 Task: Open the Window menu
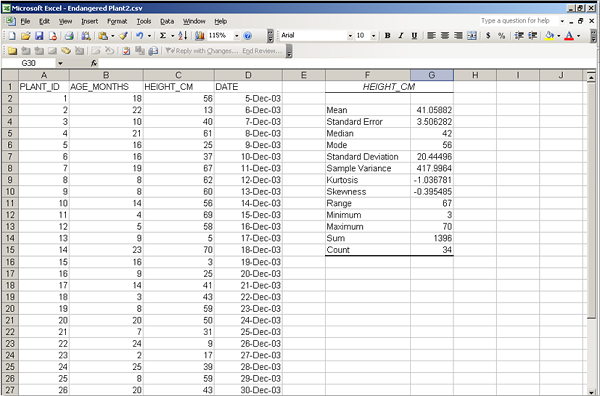click(194, 21)
